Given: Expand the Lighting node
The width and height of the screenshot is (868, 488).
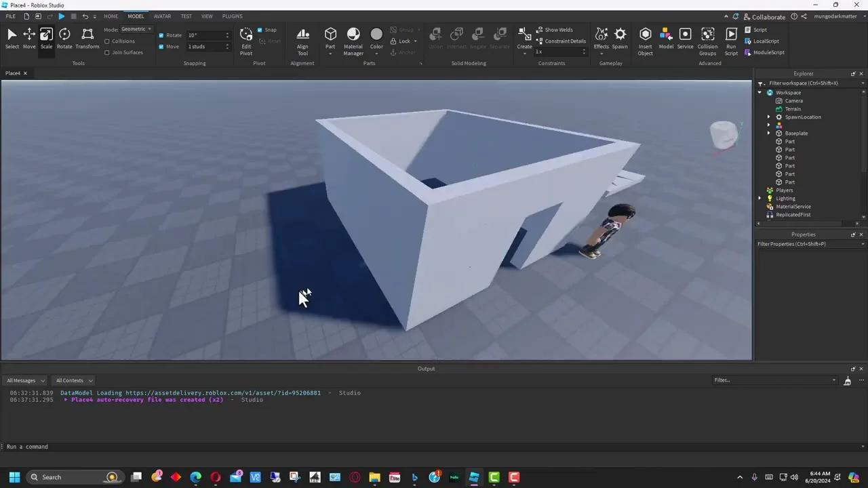Looking at the screenshot, I should (760, 199).
